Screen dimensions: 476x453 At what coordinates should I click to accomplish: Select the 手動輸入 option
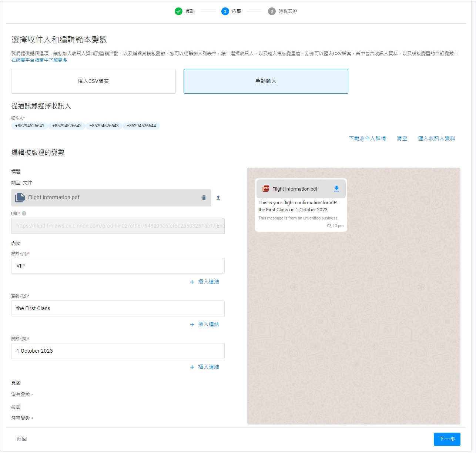point(266,81)
